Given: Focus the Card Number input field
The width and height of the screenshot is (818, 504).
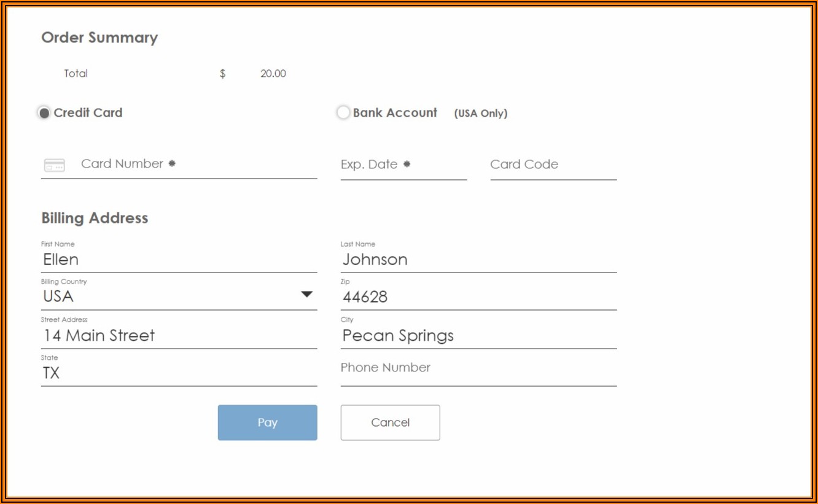Looking at the screenshot, I should click(x=197, y=165).
